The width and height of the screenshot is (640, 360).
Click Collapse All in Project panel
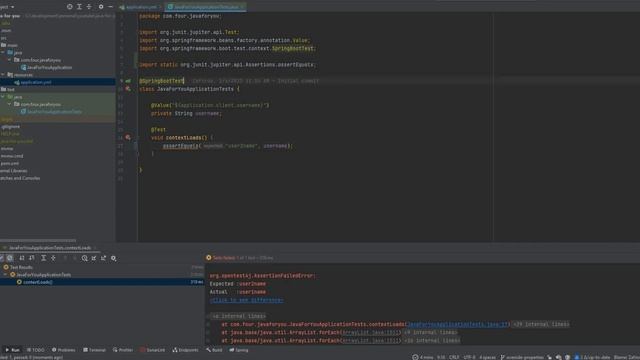(89, 7)
